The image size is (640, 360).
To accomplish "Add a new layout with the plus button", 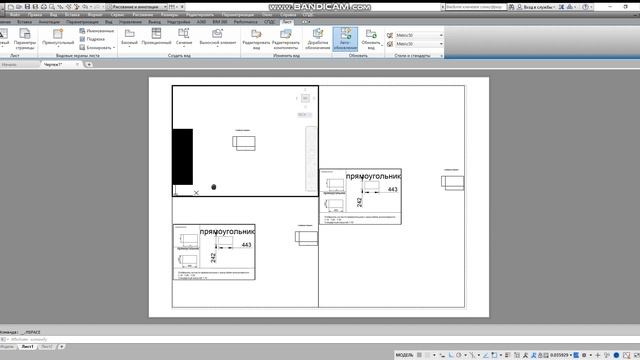I will coord(61,347).
